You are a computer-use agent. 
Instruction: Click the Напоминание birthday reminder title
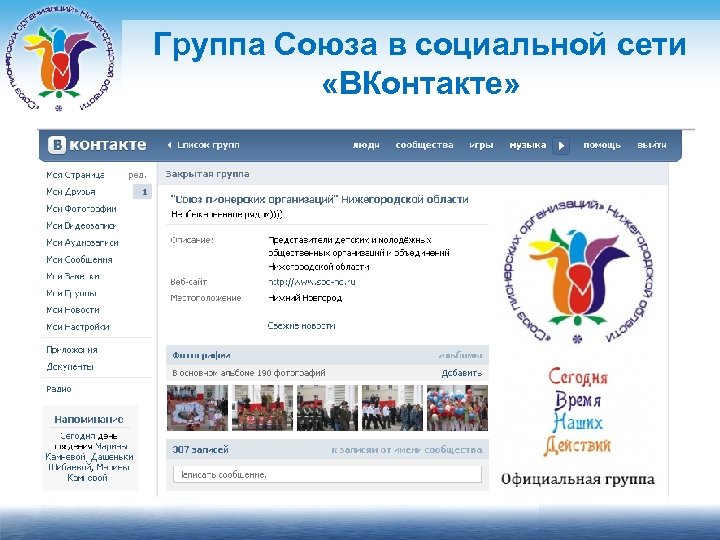(89, 419)
